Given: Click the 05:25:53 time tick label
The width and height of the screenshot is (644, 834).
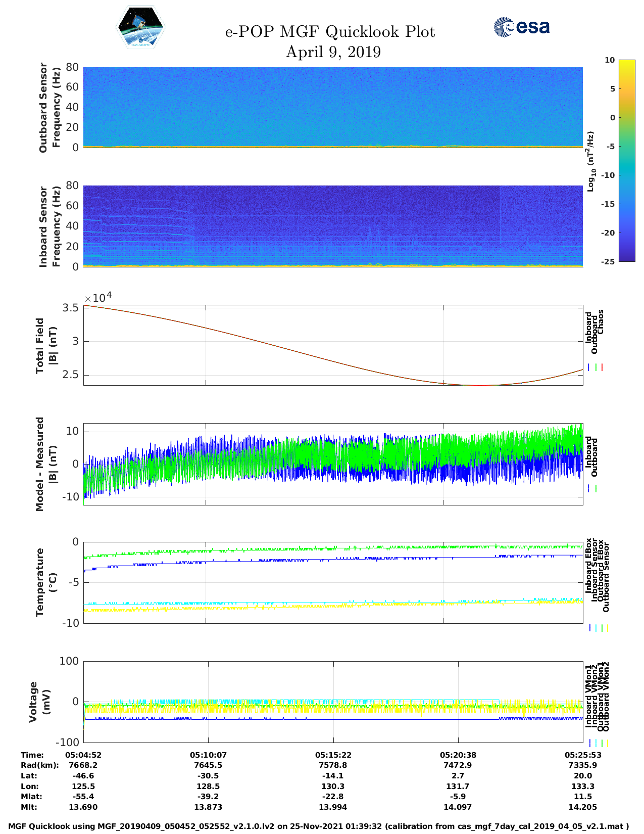Looking at the screenshot, I should 582,755.
